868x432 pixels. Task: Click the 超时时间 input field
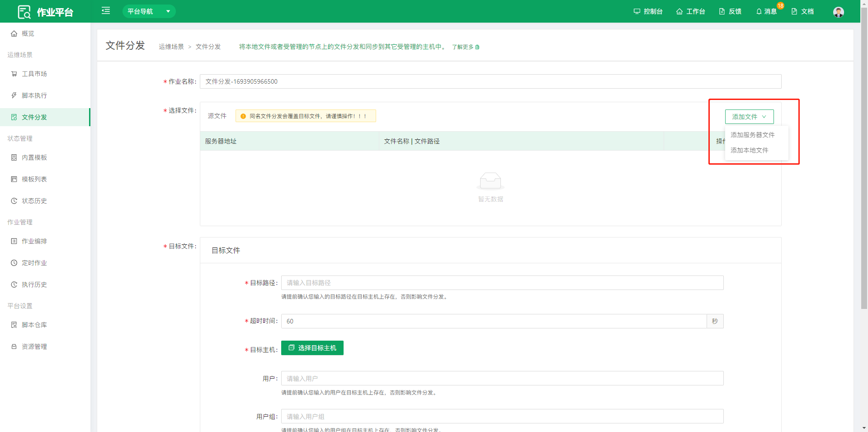(494, 321)
